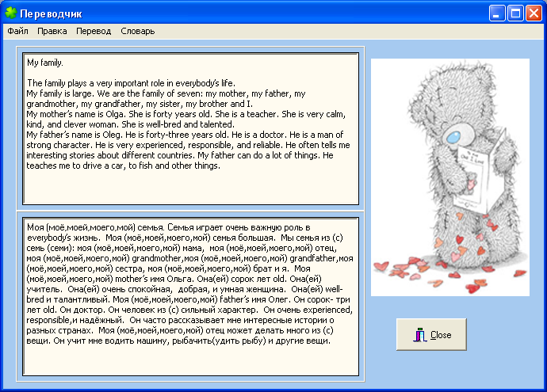Screen dimensions: 547x392
Task: Click the name "Olga" in the source text
Action: (x=114, y=114)
